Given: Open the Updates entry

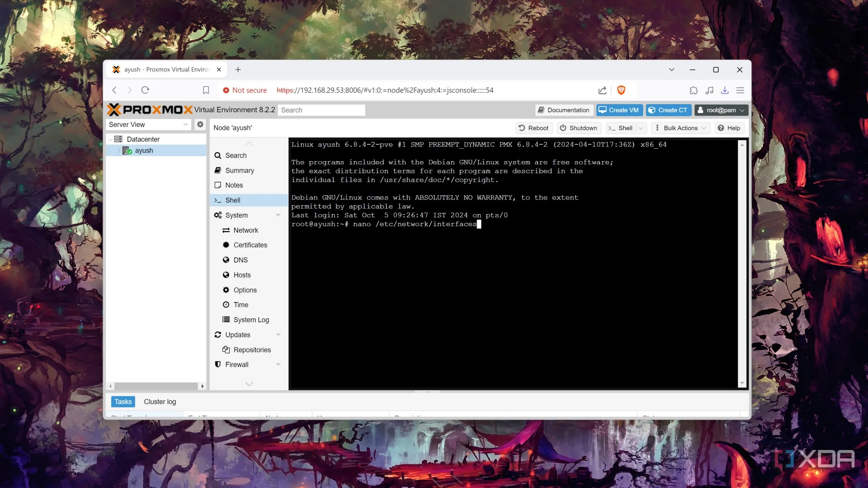Looking at the screenshot, I should 249,335.
